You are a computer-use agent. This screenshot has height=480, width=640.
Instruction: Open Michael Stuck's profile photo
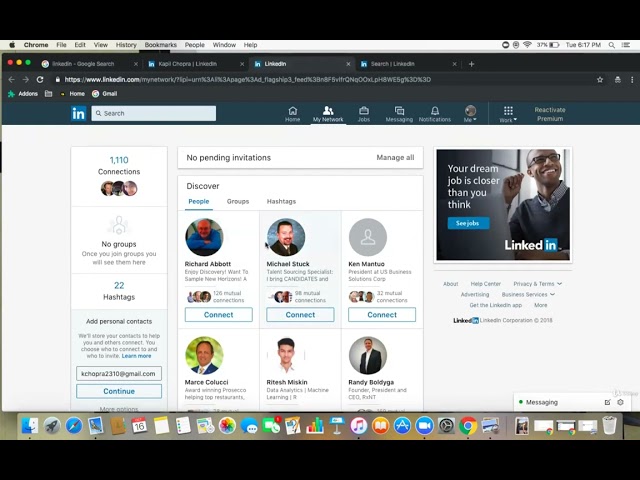pyautogui.click(x=286, y=237)
